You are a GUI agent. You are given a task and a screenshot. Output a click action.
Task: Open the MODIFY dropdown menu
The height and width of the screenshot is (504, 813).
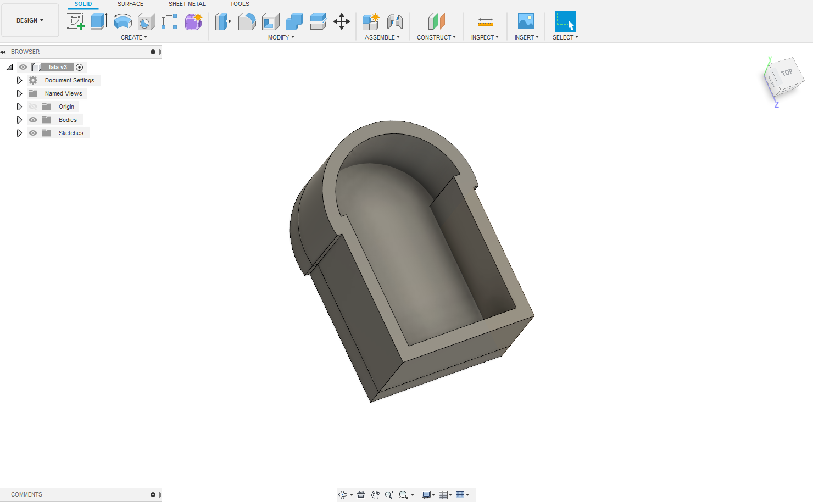point(281,37)
